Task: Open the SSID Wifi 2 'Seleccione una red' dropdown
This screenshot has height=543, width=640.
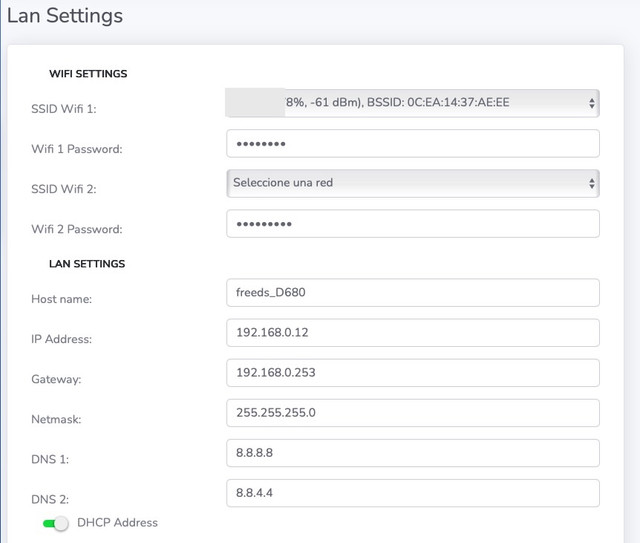Action: click(413, 183)
